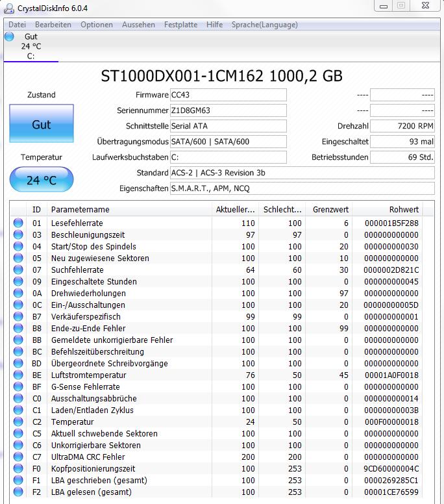The height and width of the screenshot is (504, 444).
Task: Click status orb in Ende-zu-Ende Fehler row
Action: (18, 328)
